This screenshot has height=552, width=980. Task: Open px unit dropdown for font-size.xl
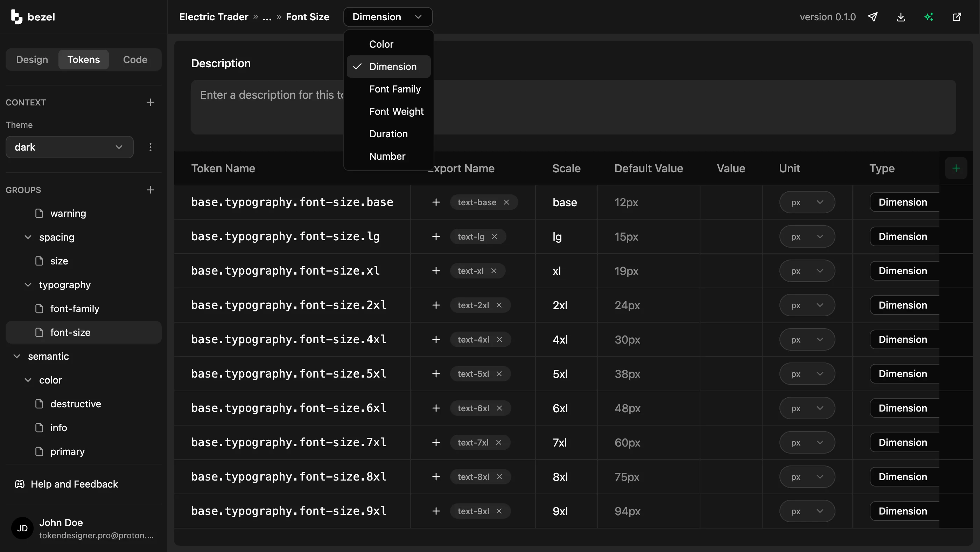[807, 271]
